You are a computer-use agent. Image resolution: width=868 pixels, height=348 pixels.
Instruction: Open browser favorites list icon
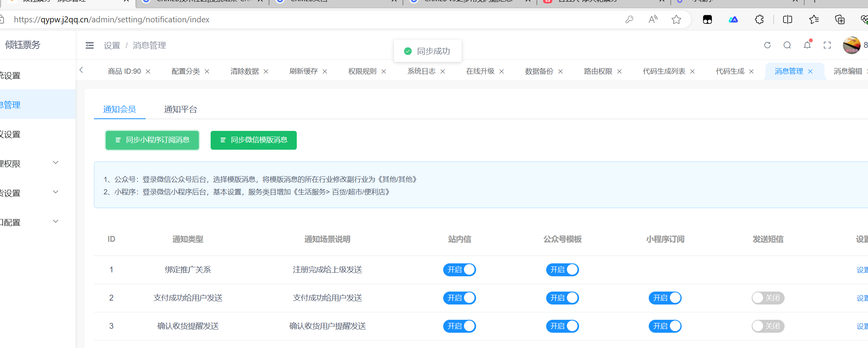tap(814, 20)
